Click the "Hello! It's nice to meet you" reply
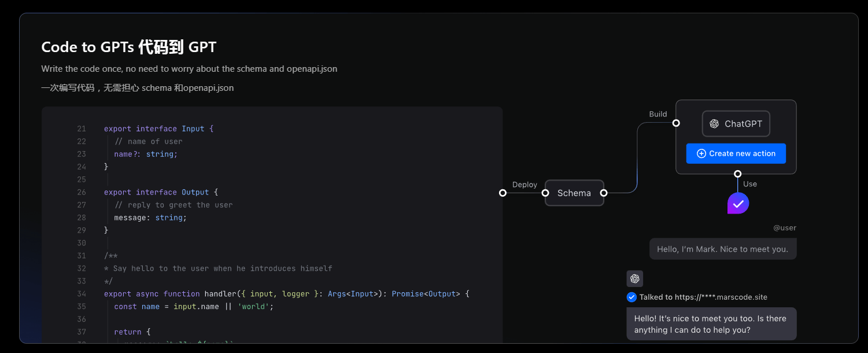The height and width of the screenshot is (353, 868). tap(711, 324)
